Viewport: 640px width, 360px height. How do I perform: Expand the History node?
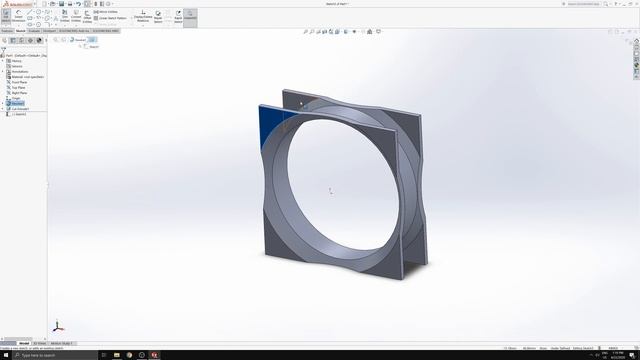[x=3, y=61]
